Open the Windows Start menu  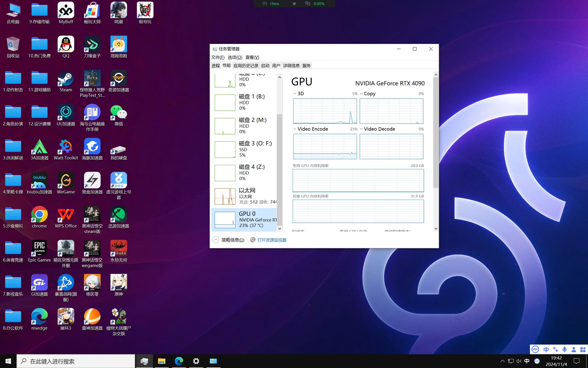pyautogui.click(x=8, y=361)
